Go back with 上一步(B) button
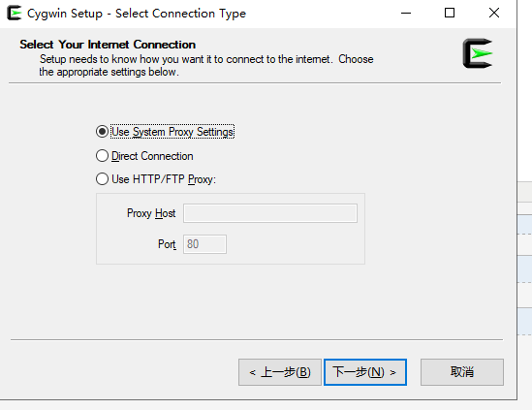The width and height of the screenshot is (532, 410). coord(280,372)
